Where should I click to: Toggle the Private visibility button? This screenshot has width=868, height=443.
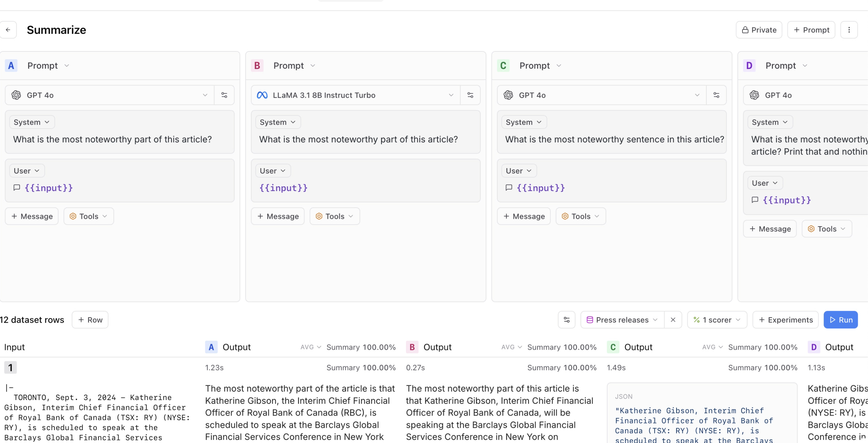[759, 30]
